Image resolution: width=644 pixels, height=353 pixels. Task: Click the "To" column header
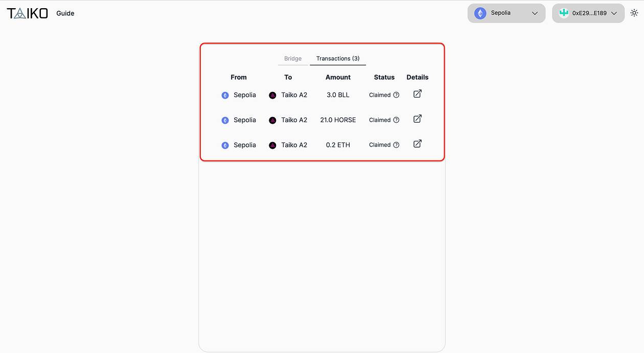[x=288, y=77]
